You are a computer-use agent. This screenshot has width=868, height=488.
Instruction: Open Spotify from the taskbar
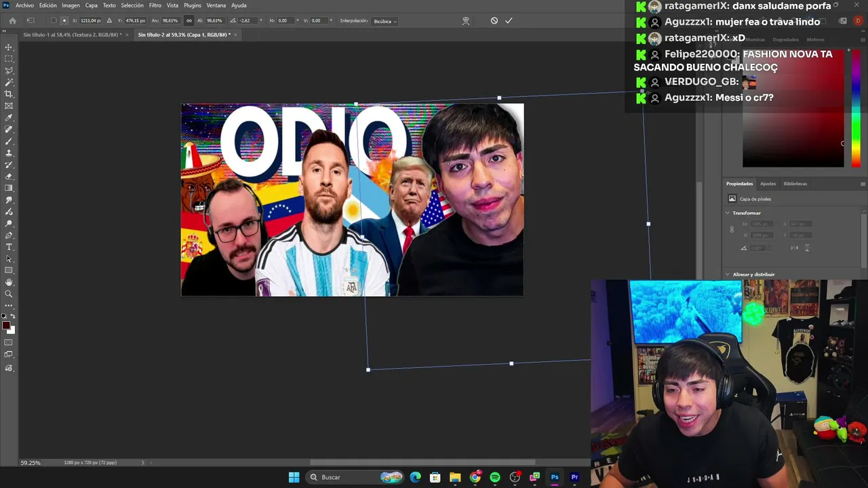tap(495, 477)
